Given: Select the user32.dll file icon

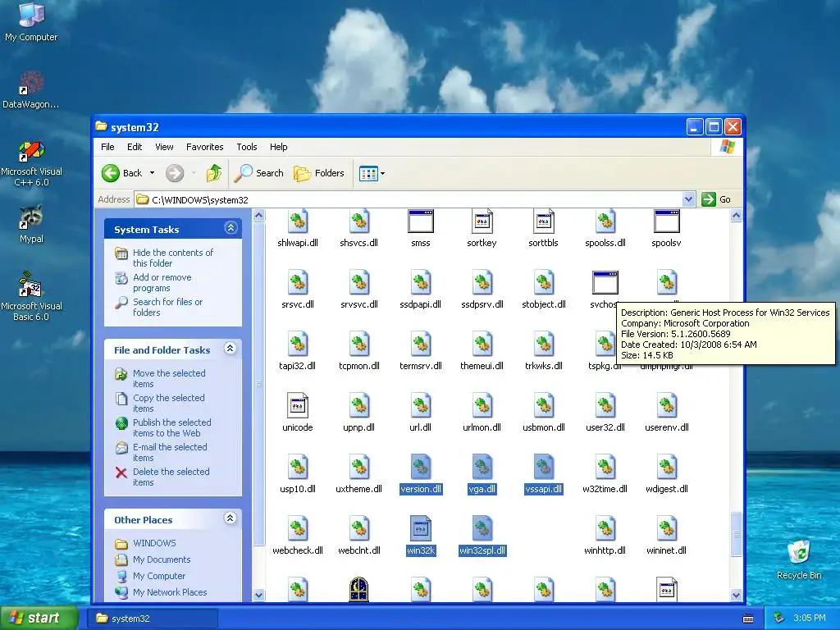Looking at the screenshot, I should pos(605,405).
